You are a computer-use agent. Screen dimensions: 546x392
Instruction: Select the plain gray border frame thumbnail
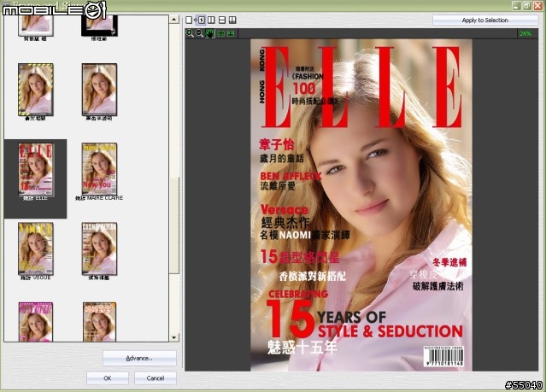pyautogui.click(x=99, y=90)
